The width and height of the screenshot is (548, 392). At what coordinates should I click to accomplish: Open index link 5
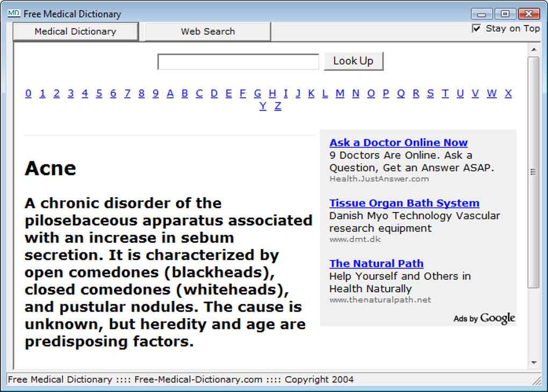coord(99,93)
